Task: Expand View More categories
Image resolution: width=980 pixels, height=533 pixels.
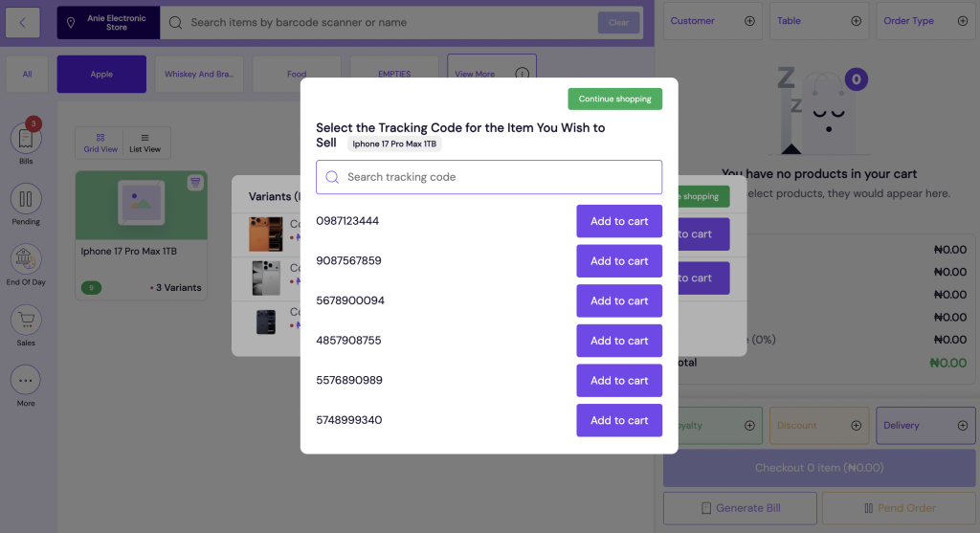Action: tap(491, 74)
